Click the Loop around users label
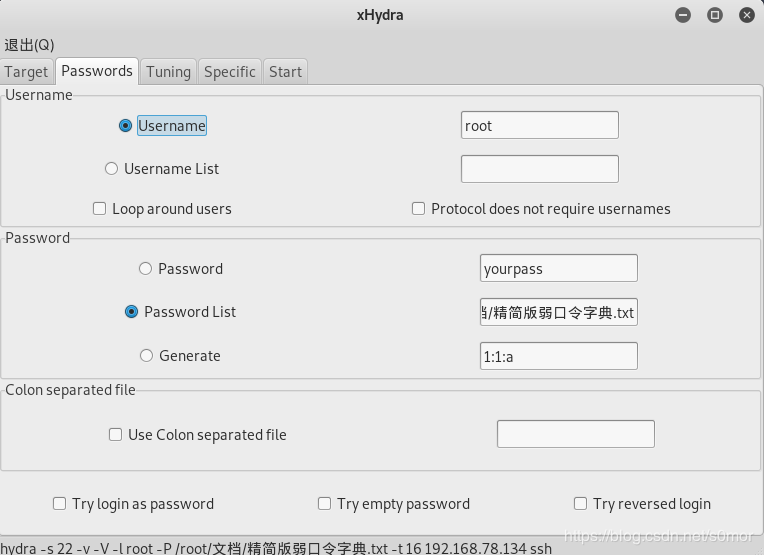Image resolution: width=764 pixels, height=555 pixels. [172, 209]
